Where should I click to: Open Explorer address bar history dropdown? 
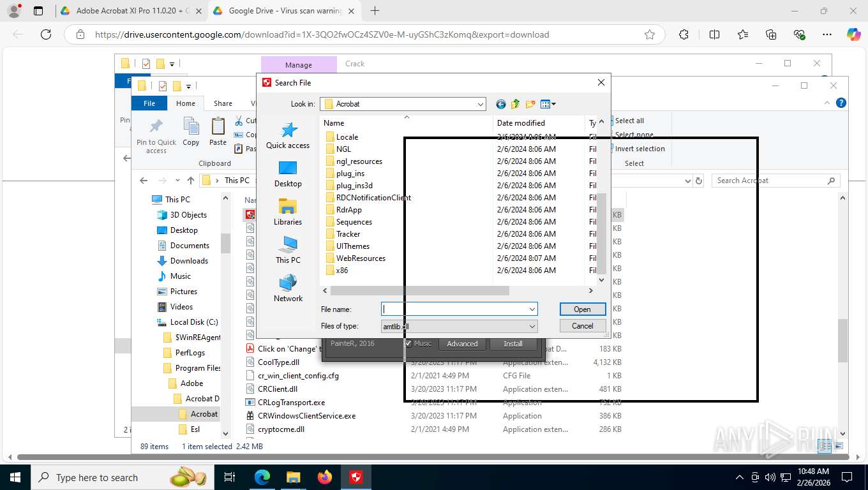click(x=687, y=181)
